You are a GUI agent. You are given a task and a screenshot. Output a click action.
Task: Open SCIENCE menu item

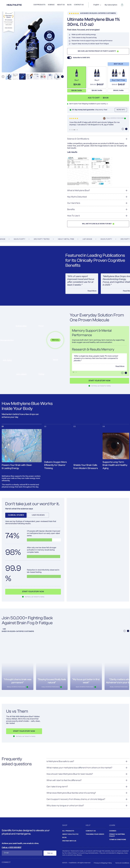(x=51, y=5)
